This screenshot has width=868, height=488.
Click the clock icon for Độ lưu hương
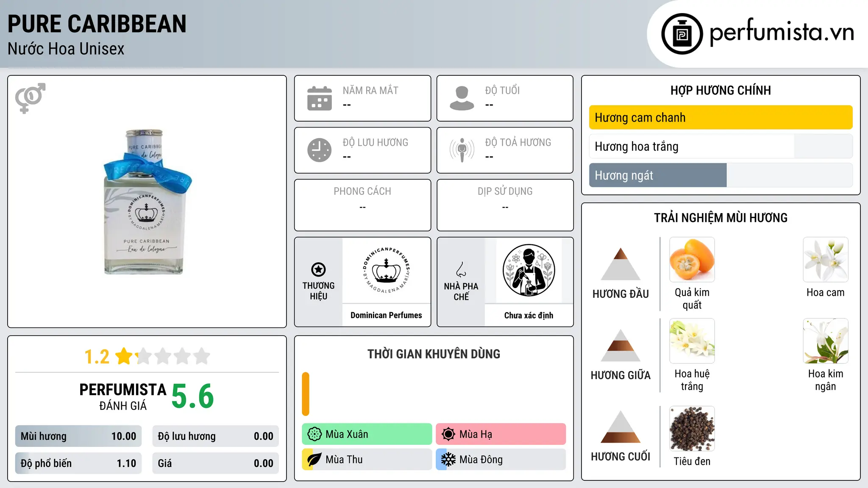320,150
